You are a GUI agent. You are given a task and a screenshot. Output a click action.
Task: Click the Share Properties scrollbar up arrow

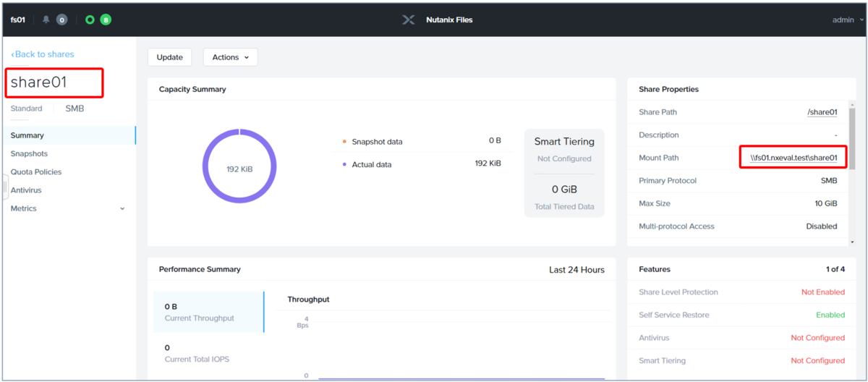(x=852, y=104)
